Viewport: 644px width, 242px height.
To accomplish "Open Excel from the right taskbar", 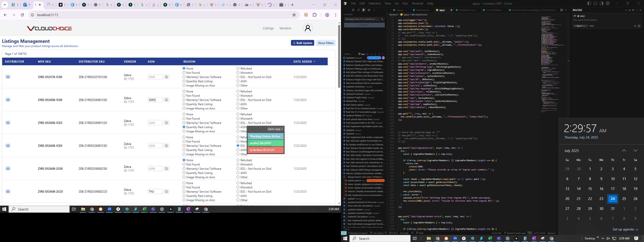I will pos(490,238).
